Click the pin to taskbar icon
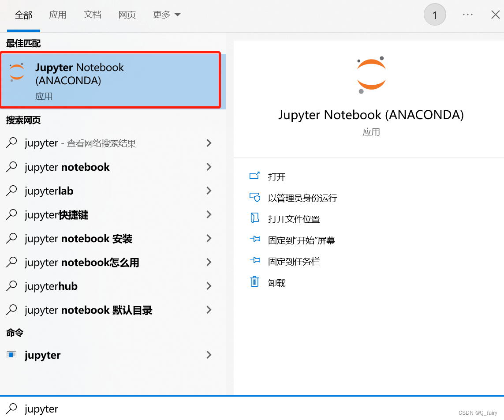The image size is (504, 420). [255, 260]
